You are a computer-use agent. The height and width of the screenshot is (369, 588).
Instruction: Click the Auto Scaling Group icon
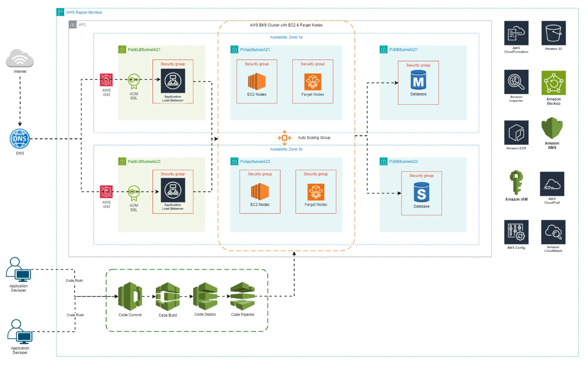coord(284,138)
